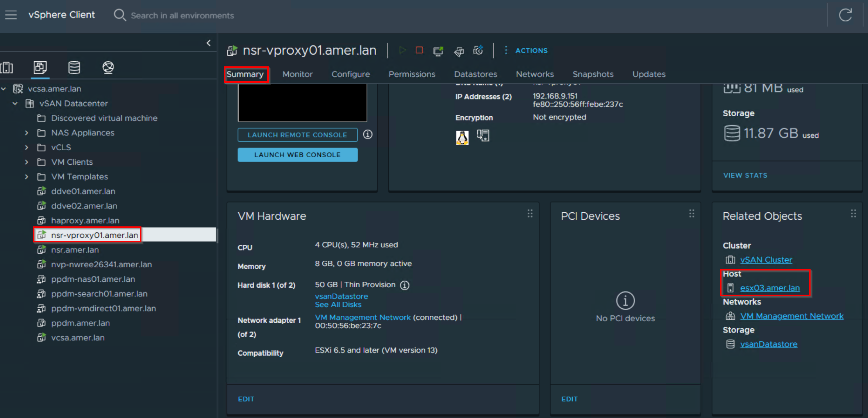
Task: Open the esx03.amer.lan host link
Action: tap(770, 288)
